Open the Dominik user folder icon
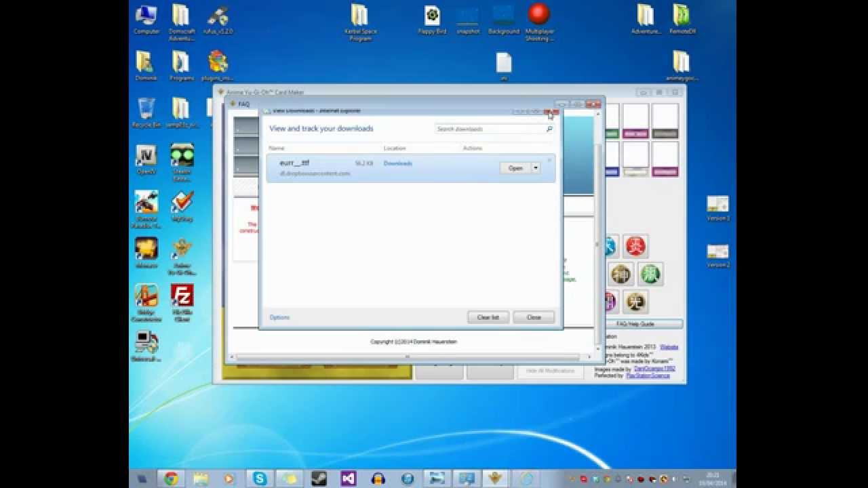The image size is (868, 488). 146,66
